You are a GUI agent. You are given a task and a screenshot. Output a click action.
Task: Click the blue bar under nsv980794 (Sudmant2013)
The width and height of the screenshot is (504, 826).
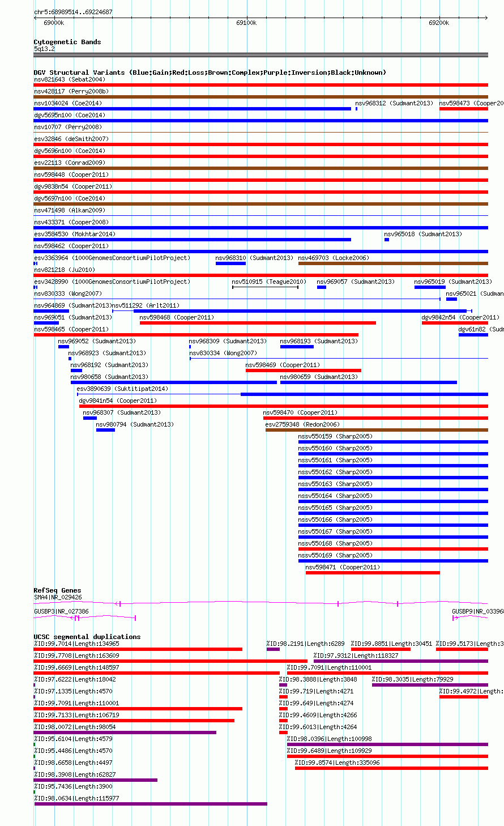point(105,430)
